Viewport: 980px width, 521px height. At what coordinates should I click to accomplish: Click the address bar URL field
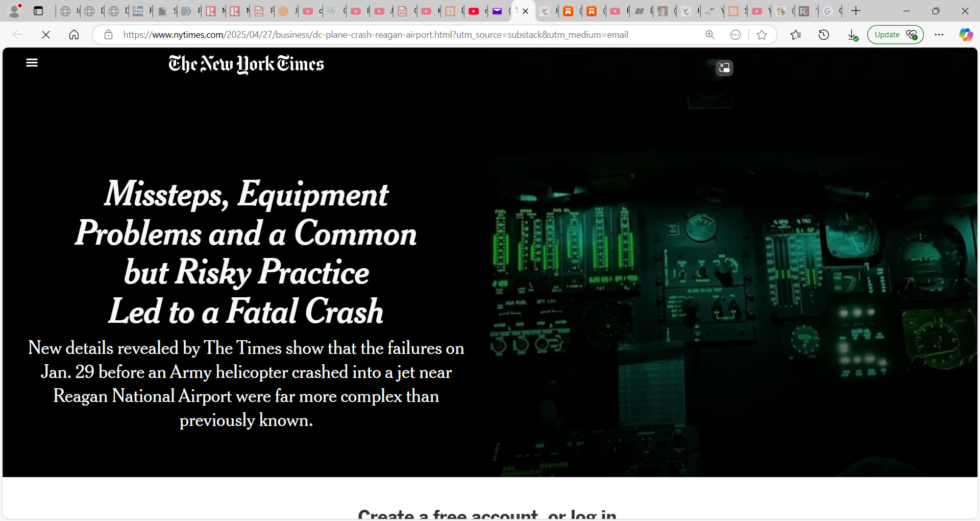(375, 35)
